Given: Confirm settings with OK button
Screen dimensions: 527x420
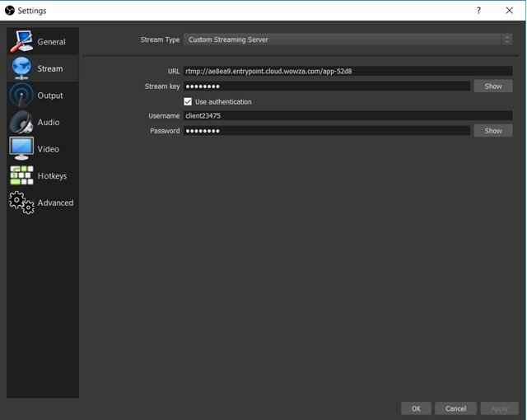Looking at the screenshot, I should [x=416, y=408].
